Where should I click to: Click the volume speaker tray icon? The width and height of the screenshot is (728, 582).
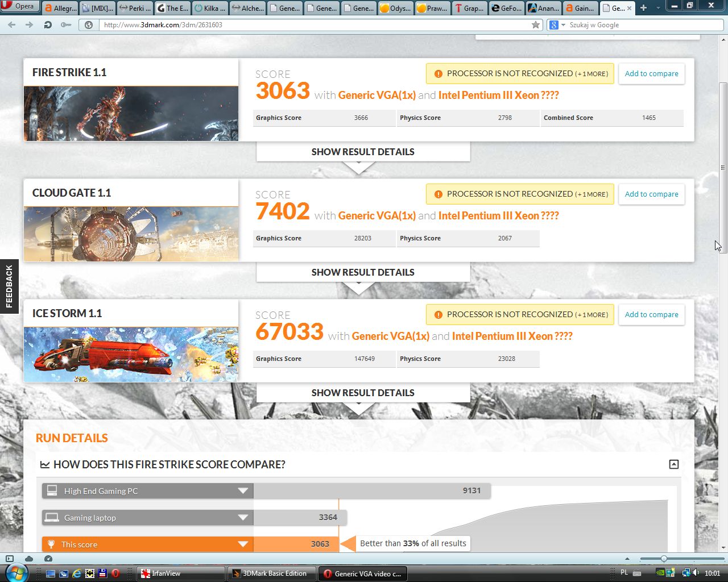[x=696, y=573]
